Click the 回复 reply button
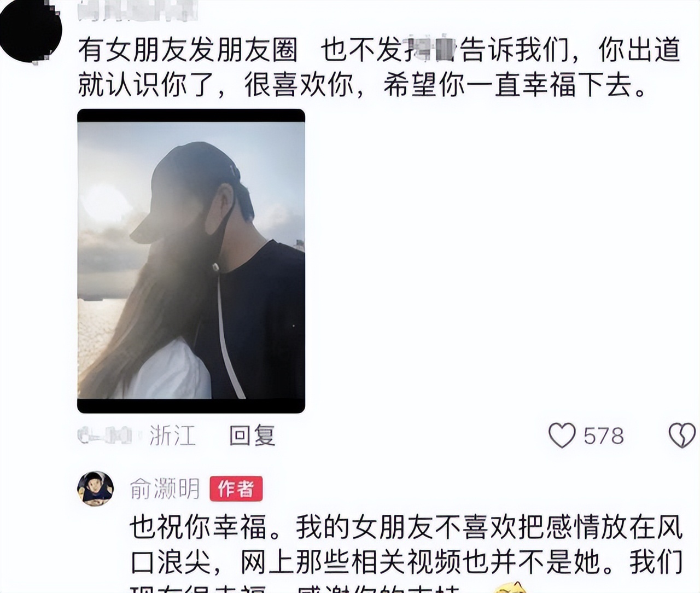This screenshot has width=700, height=593. coord(252,435)
